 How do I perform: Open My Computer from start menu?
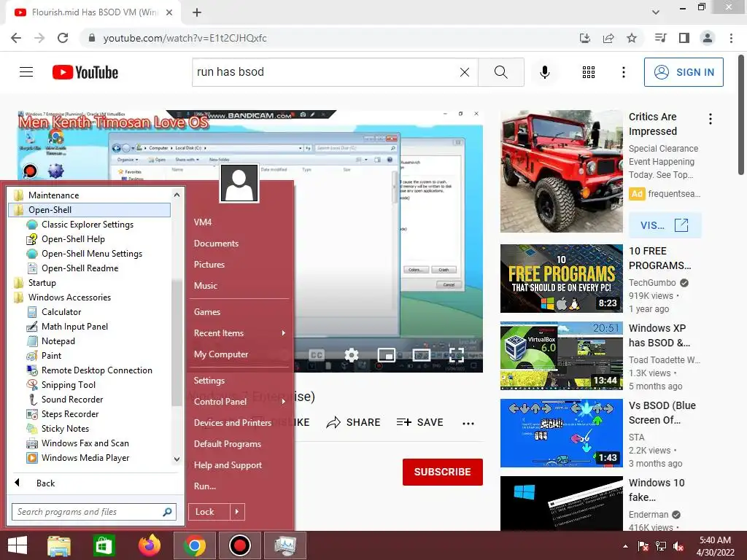point(221,354)
